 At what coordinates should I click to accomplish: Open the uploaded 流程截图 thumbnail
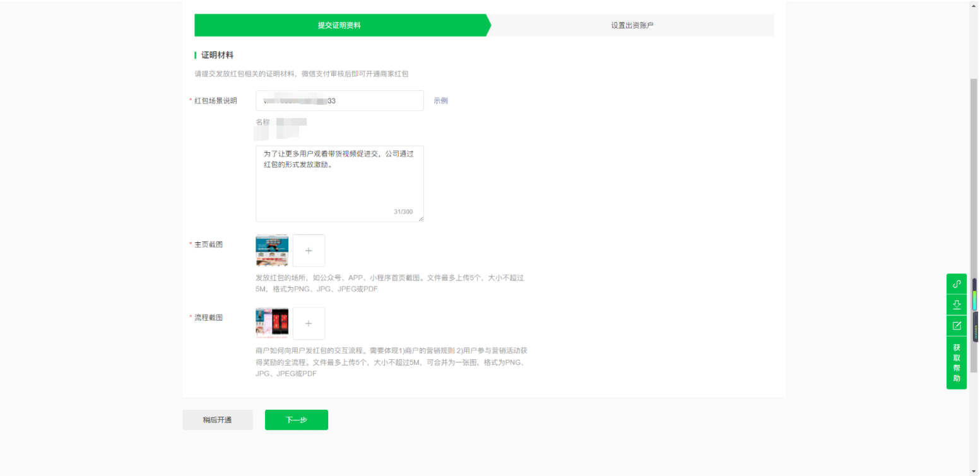click(272, 324)
